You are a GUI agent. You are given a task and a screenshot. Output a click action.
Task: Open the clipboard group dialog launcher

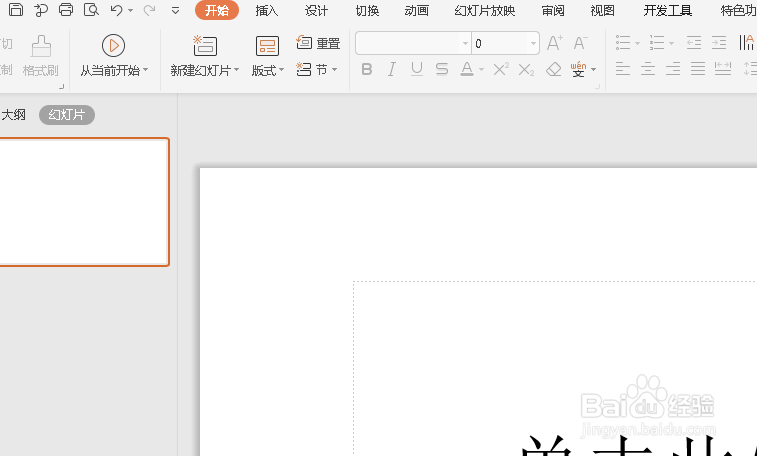[x=61, y=87]
